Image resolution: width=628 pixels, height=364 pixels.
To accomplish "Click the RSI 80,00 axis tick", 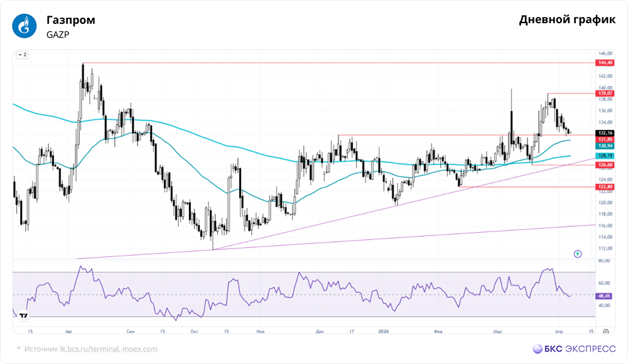I will coord(604,260).
